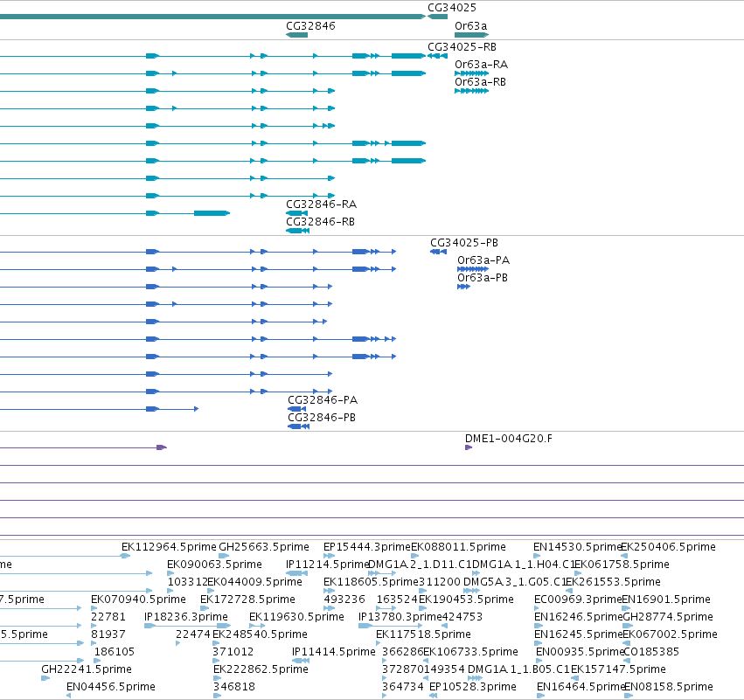
Task: Choose the EP15444.3prime EST label
Action: point(367,547)
